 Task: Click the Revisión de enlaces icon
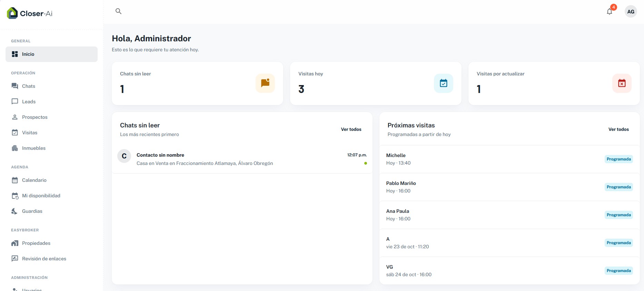click(15, 259)
